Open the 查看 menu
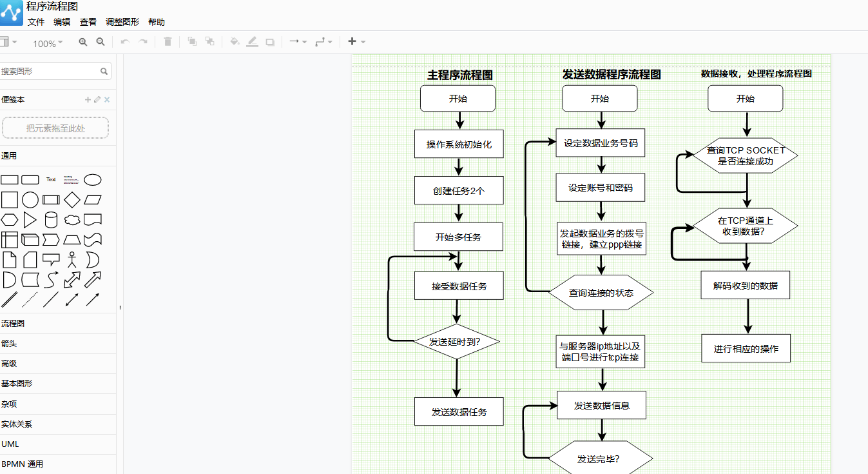868x474 pixels. click(x=88, y=22)
